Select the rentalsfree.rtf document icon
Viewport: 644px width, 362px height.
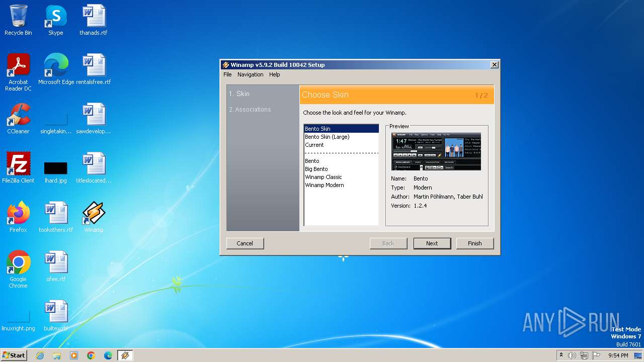(x=93, y=69)
